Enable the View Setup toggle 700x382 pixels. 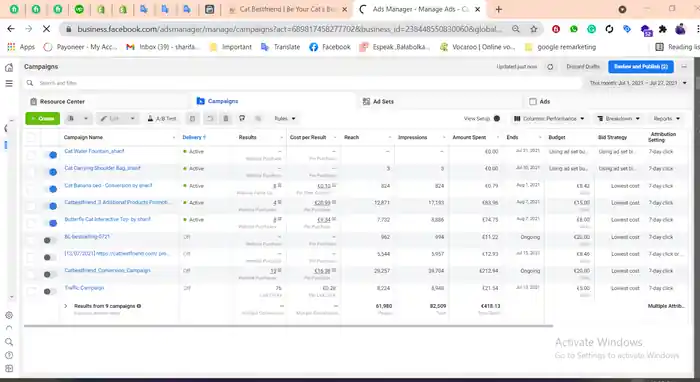pyautogui.click(x=496, y=118)
